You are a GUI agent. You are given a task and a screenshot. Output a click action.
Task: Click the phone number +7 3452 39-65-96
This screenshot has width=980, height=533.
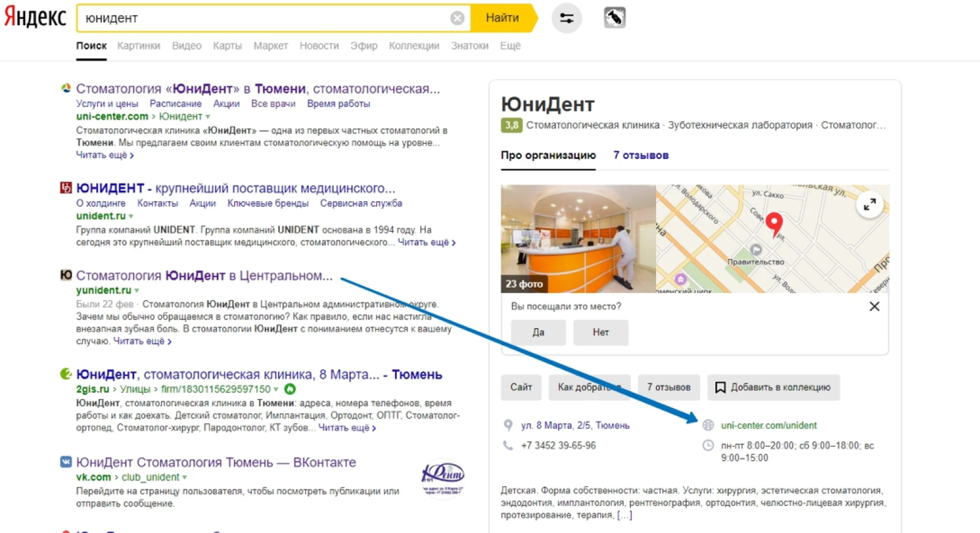(558, 445)
